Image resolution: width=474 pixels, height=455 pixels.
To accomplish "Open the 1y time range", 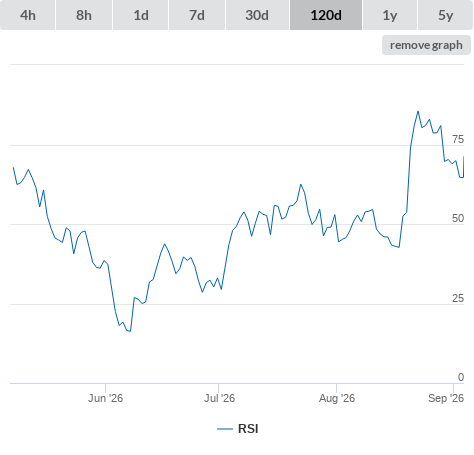I will (x=390, y=15).
